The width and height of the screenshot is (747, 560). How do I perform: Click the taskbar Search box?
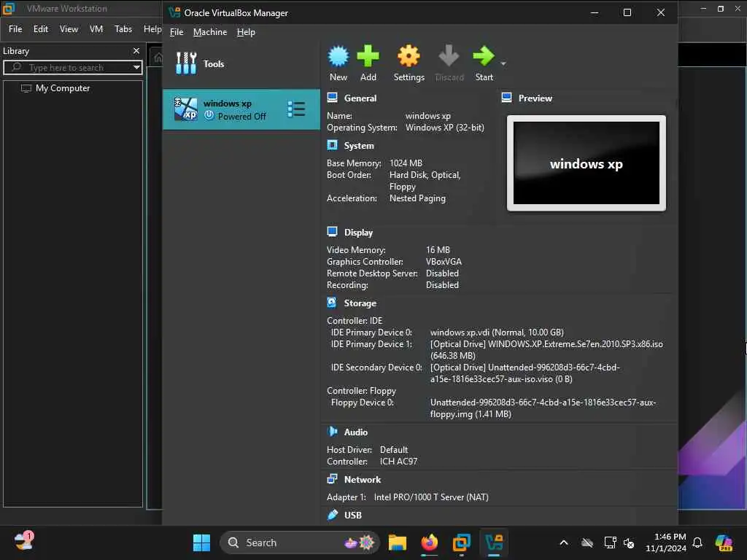(299, 542)
